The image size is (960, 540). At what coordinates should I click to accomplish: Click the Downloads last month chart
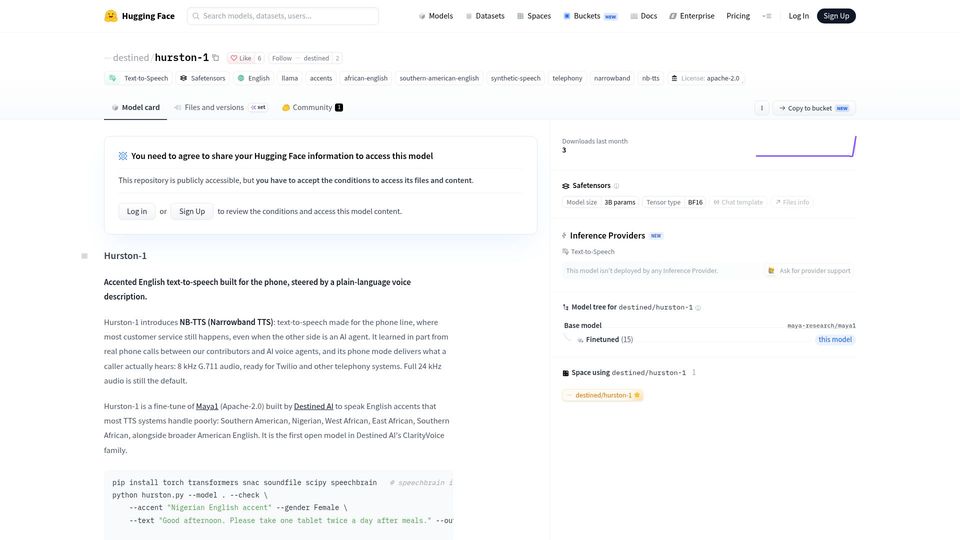(806, 146)
